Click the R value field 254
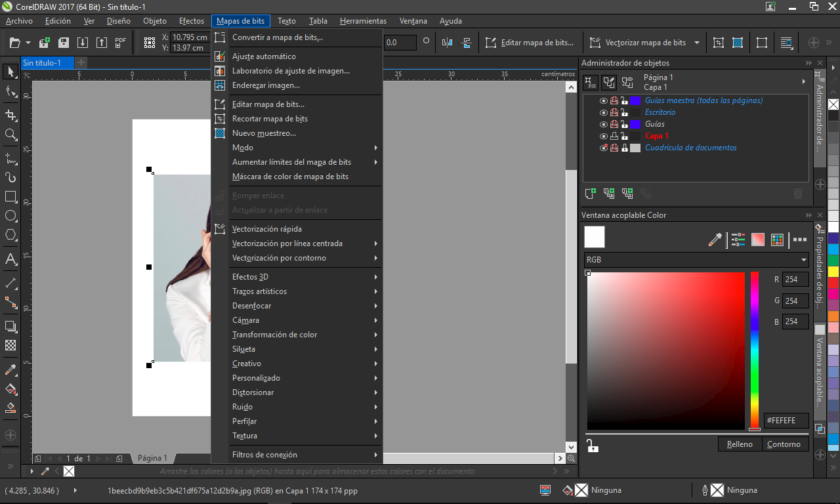The height and width of the screenshot is (504, 840). pos(795,280)
